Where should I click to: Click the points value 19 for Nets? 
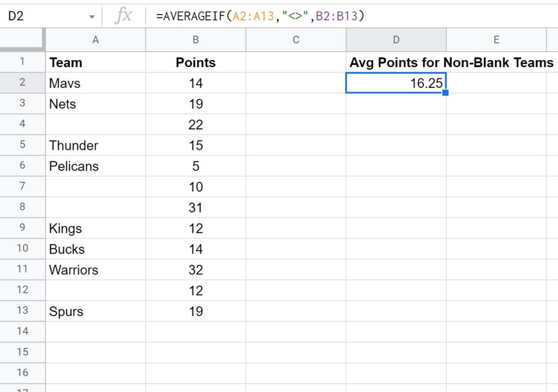(x=196, y=104)
